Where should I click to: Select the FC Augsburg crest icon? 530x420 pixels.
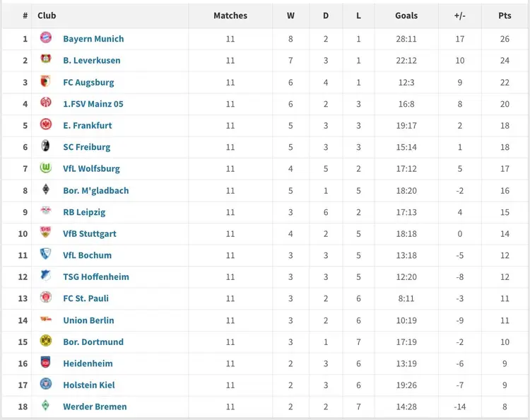tap(46, 81)
